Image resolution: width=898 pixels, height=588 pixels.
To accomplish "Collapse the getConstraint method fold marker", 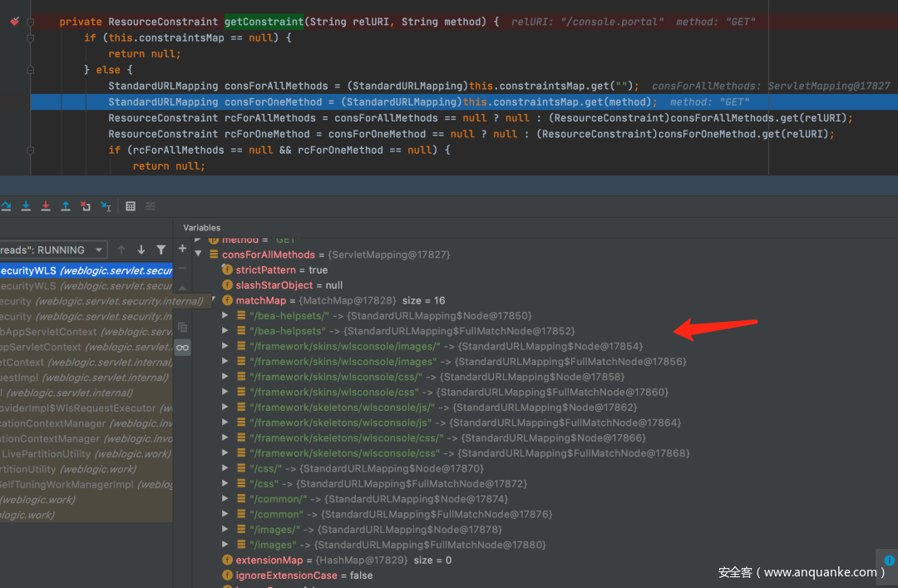I will click(31, 22).
